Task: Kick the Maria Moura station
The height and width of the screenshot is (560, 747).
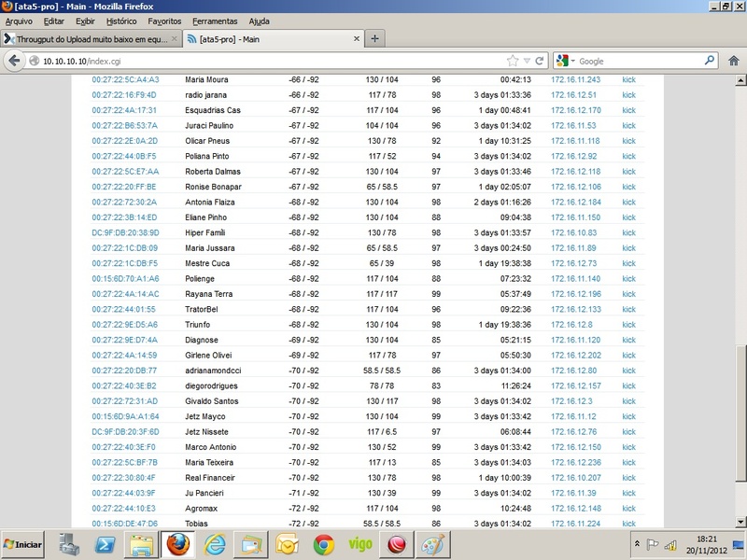Action: pos(628,79)
